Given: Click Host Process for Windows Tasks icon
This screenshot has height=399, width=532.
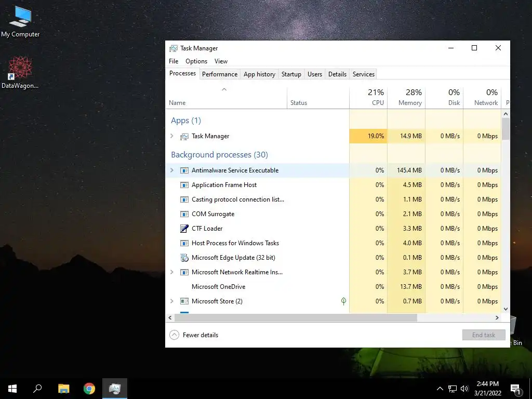Looking at the screenshot, I should coord(184,243).
